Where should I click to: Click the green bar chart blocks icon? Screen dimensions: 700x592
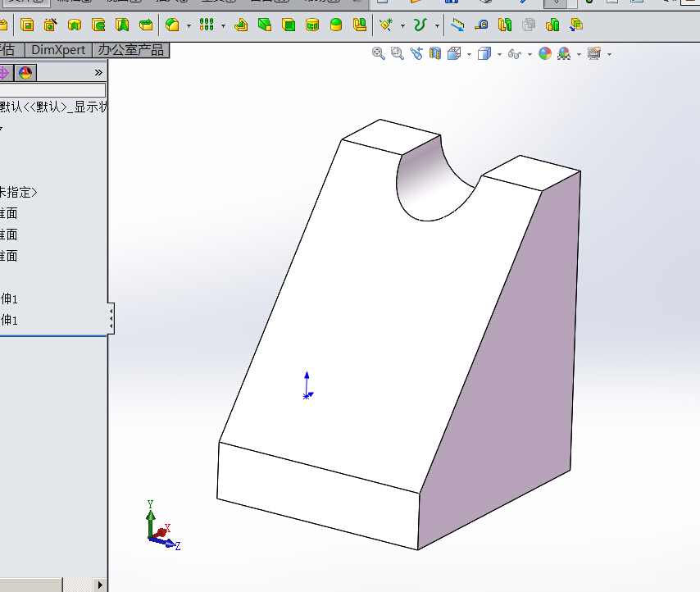pyautogui.click(x=552, y=25)
